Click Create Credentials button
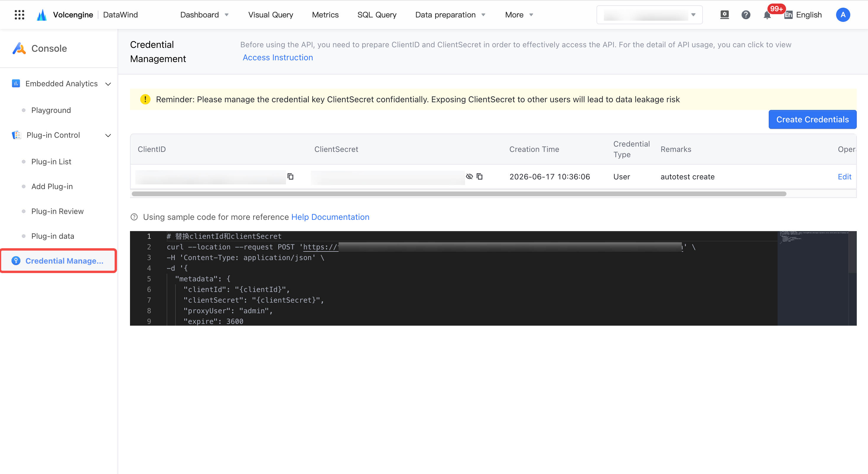The height and width of the screenshot is (474, 868). point(812,119)
